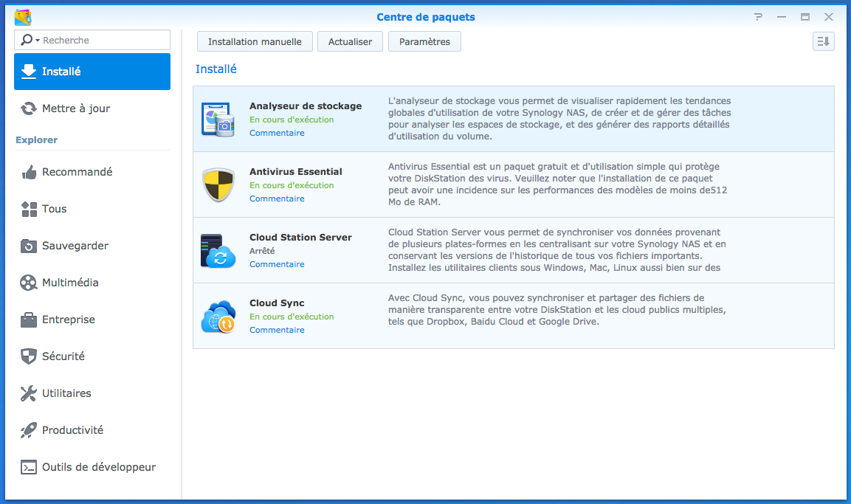Click the Productivité rocket icon
Viewport: 851px width, 504px height.
29,430
